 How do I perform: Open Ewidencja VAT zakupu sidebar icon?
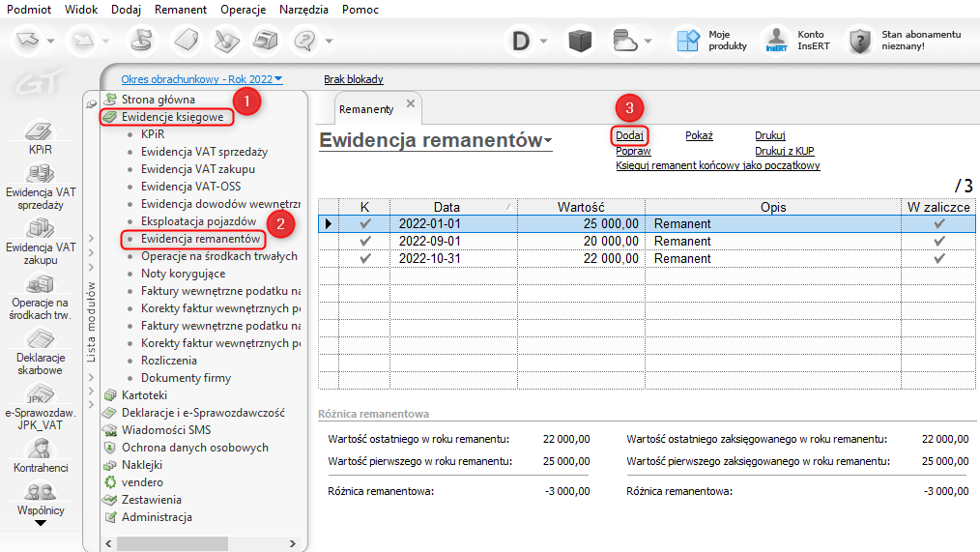(x=40, y=229)
